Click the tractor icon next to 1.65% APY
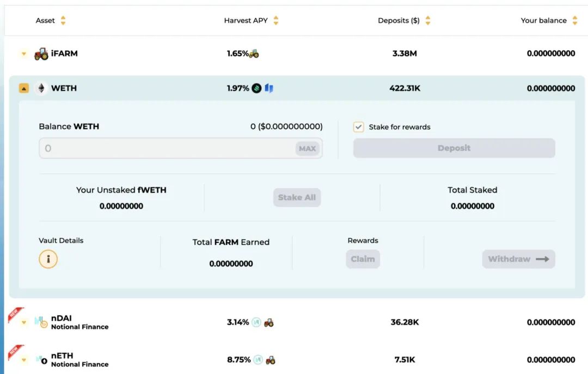 pyautogui.click(x=254, y=54)
